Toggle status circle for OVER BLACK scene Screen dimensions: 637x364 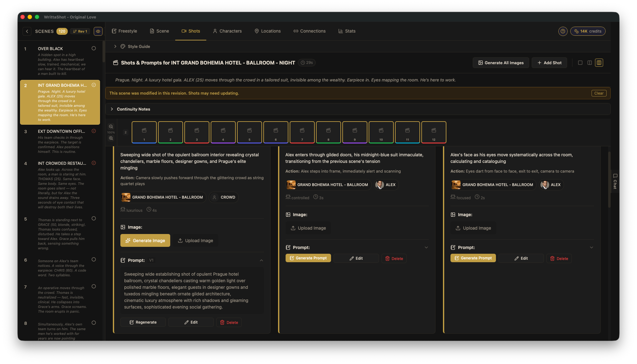tap(94, 48)
